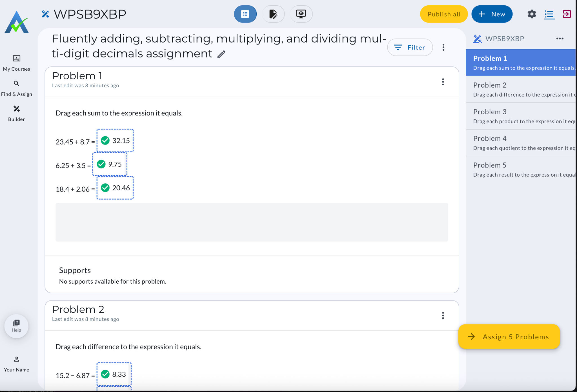This screenshot has height=392, width=577.
Task: Open settings gear
Action: click(x=532, y=14)
